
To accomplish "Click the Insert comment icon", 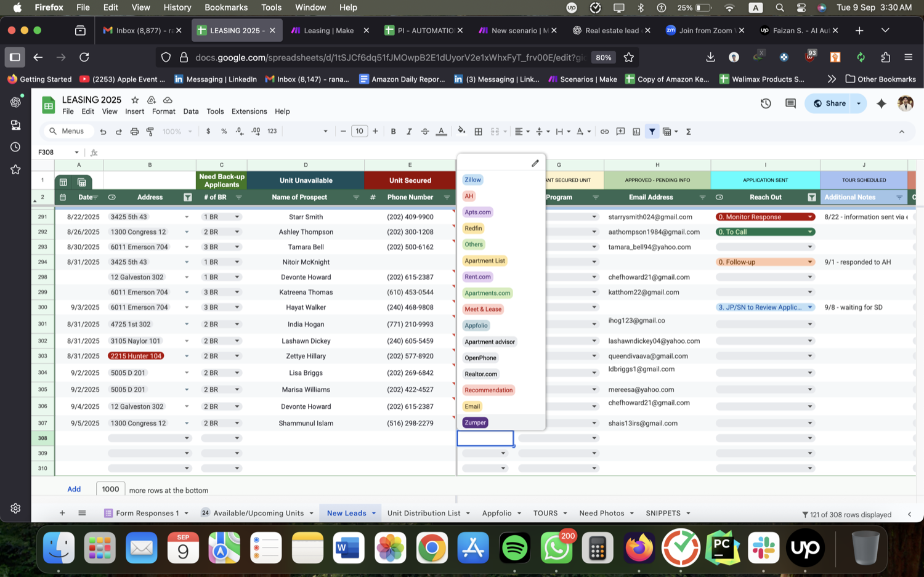I will coord(620,131).
